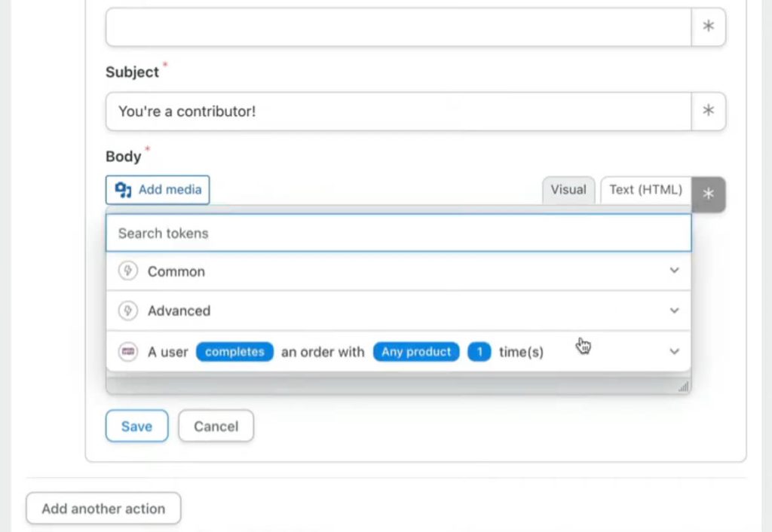This screenshot has height=532, width=772.
Task: Click Add another action
Action: tap(103, 509)
